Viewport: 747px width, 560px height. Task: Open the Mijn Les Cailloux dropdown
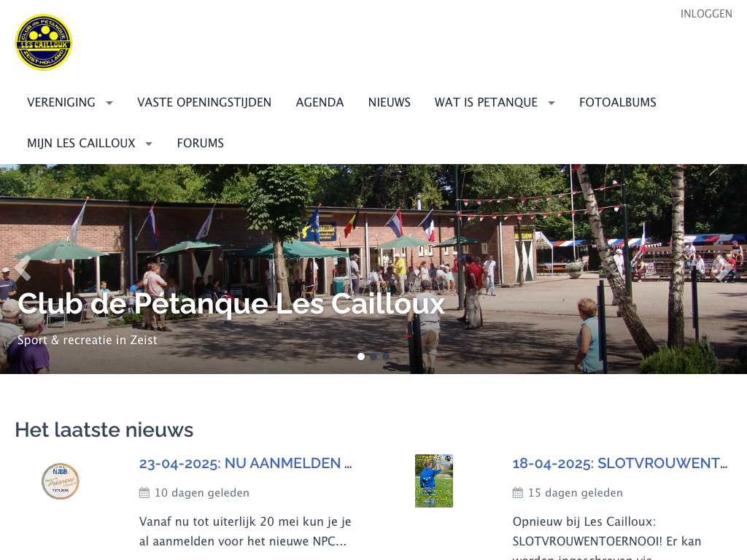point(90,143)
